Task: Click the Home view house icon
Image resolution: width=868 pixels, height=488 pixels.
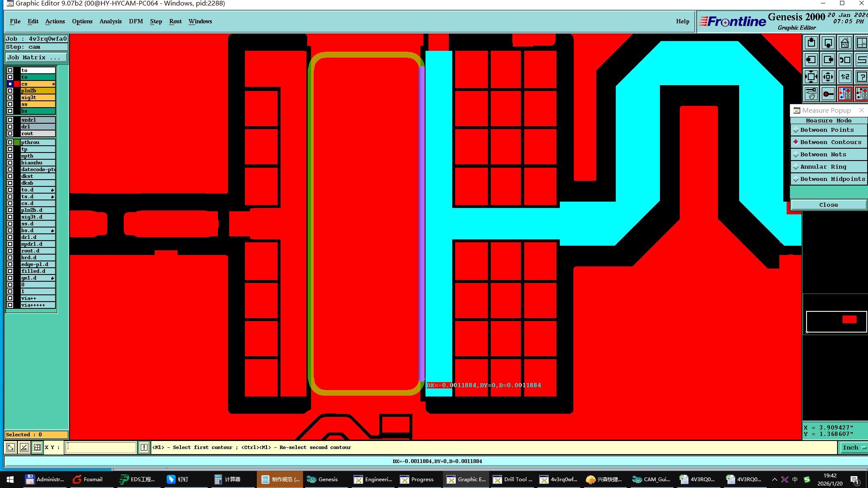Action: click(845, 43)
